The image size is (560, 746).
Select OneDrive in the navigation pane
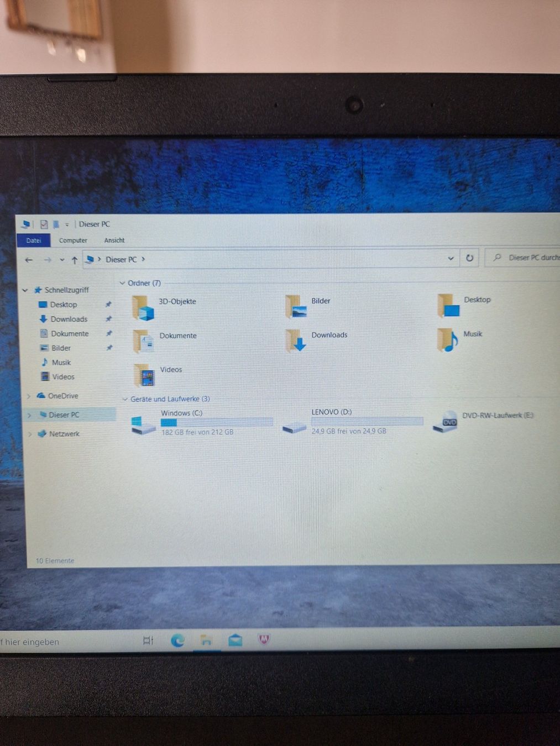62,396
